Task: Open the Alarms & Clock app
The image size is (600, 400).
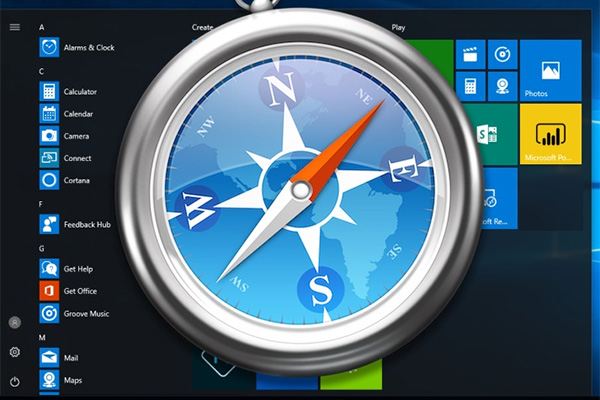Action: (77, 47)
